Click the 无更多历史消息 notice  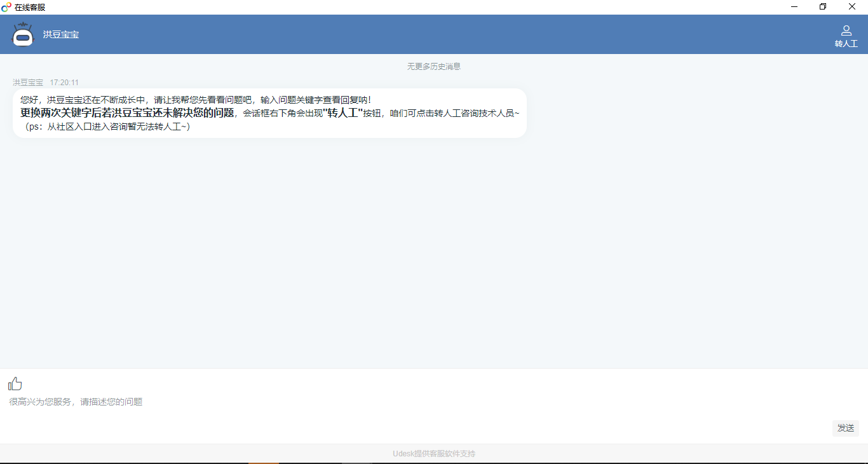434,66
